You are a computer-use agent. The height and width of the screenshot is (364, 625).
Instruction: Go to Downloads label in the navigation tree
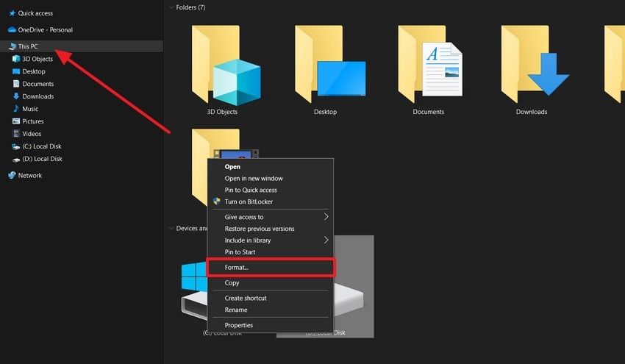pos(37,96)
